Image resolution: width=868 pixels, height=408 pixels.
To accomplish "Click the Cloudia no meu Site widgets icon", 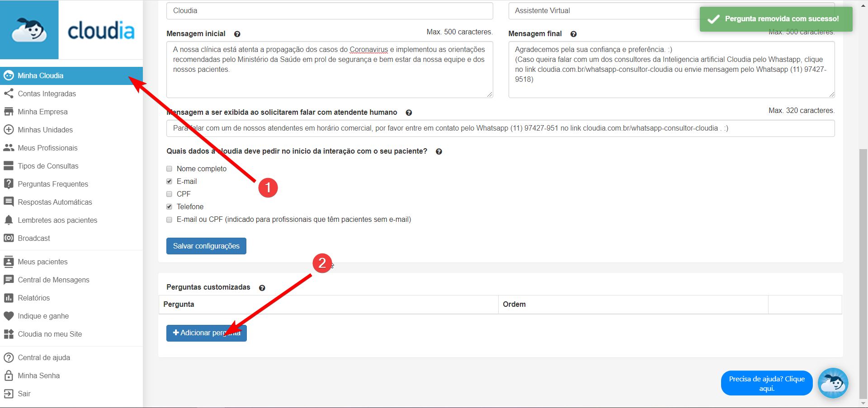I will point(9,334).
